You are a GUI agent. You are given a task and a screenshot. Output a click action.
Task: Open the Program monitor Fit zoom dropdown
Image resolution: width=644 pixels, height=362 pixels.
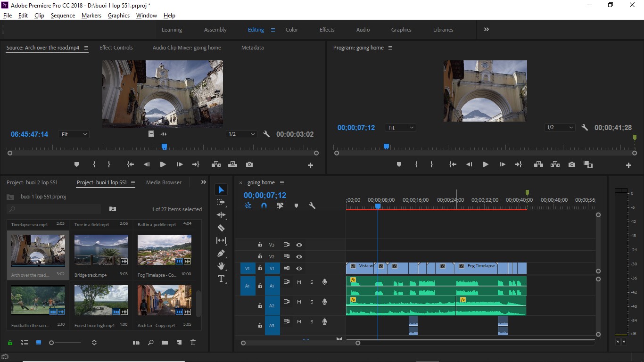click(x=400, y=128)
